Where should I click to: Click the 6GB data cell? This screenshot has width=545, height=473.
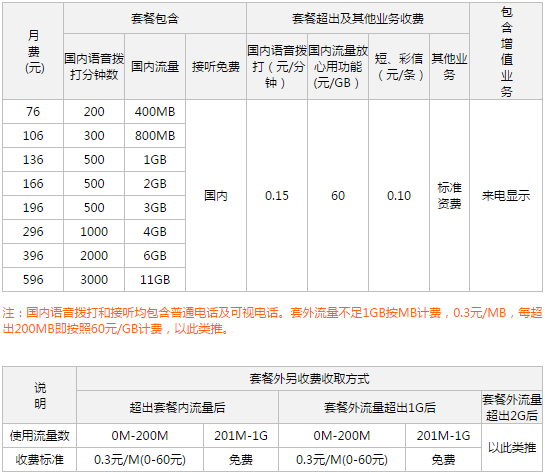(x=155, y=255)
